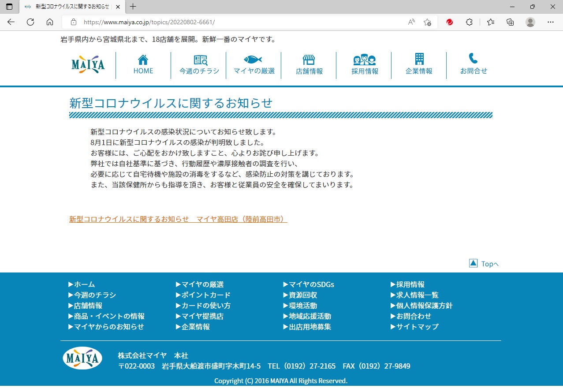The image size is (563, 392).
Task: Open the サイトマップ footer link
Action: (x=417, y=327)
